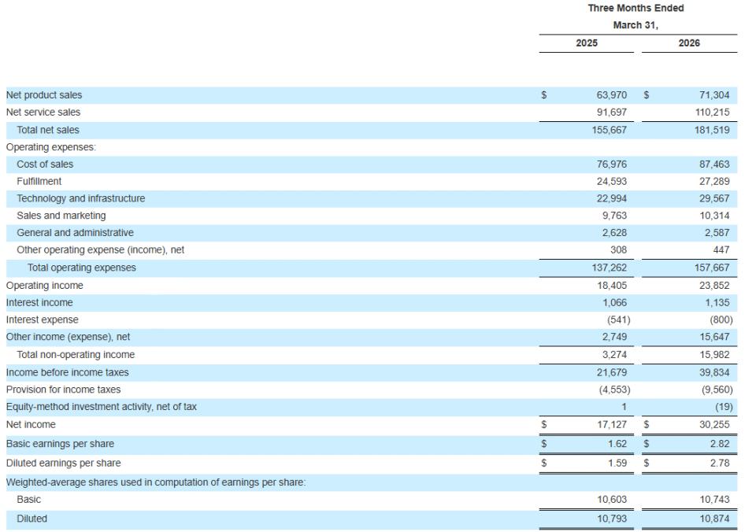756x532 pixels.
Task: Select the 10,603 basic shares value
Action: (611, 500)
